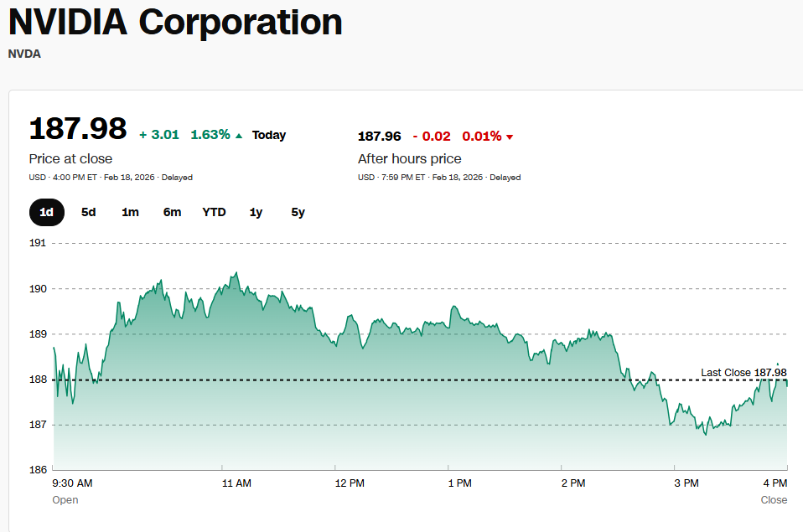Screen dimensions: 803x532
Task: Click the 187.98 closing price
Action: [x=78, y=129]
